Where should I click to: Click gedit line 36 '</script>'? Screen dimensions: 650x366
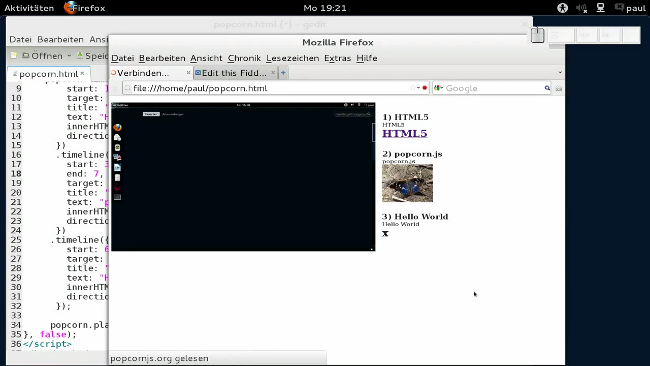coord(47,344)
